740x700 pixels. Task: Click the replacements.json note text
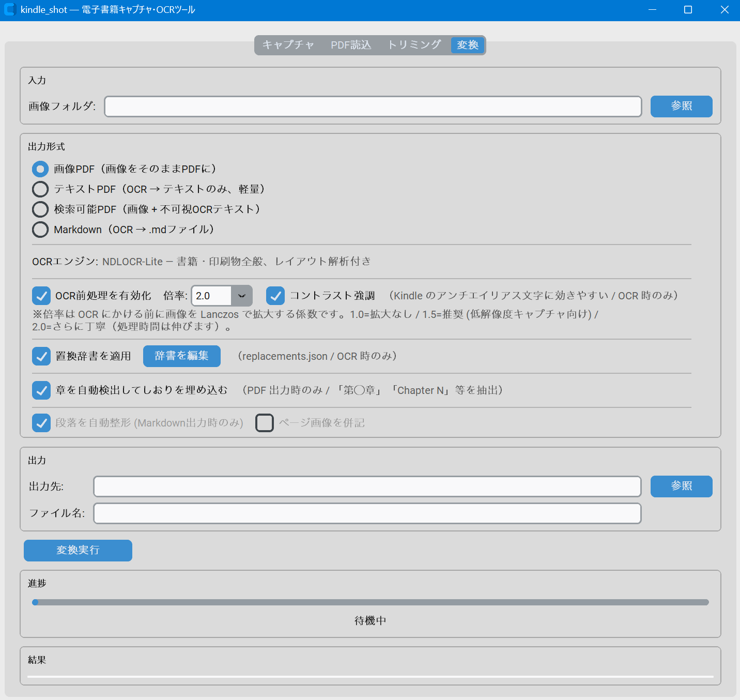(317, 356)
